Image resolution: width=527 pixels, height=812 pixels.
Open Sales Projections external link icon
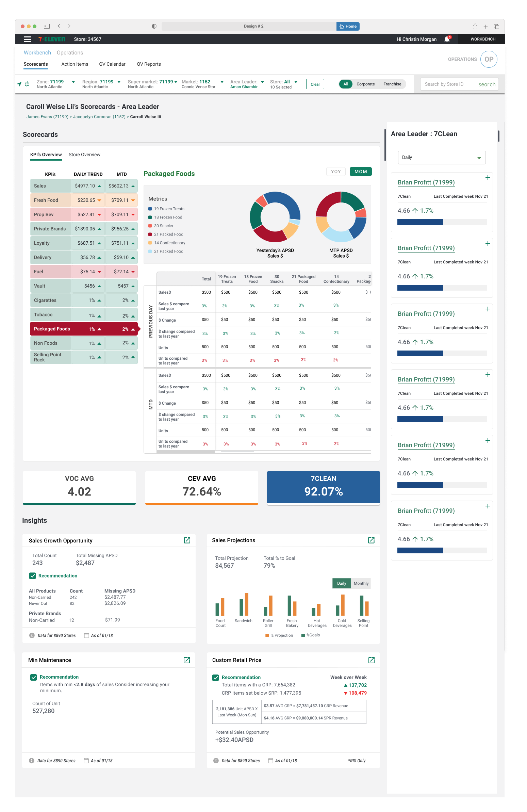(371, 540)
